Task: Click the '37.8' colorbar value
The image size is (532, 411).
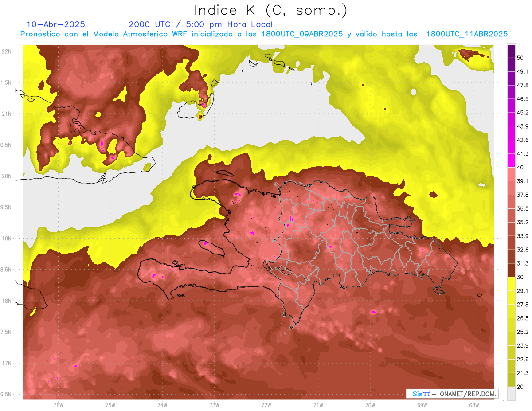Action: [x=523, y=195]
